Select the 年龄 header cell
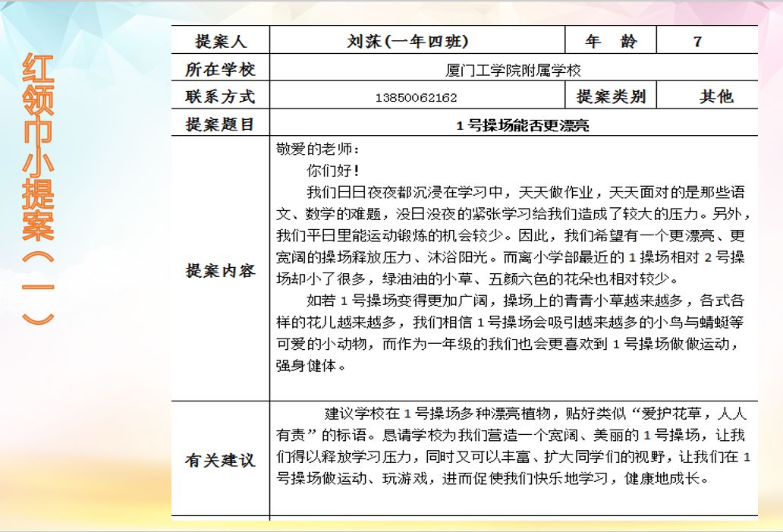The image size is (783, 532). click(611, 41)
